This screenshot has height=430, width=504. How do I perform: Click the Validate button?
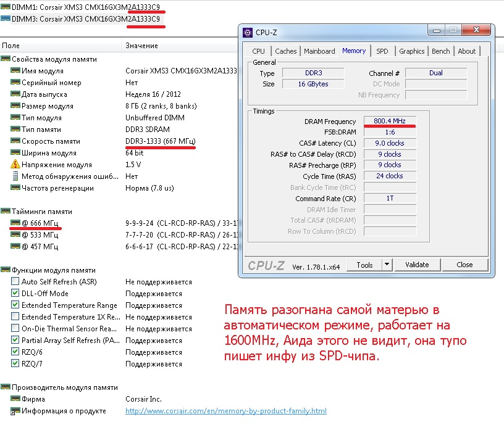coord(417,265)
